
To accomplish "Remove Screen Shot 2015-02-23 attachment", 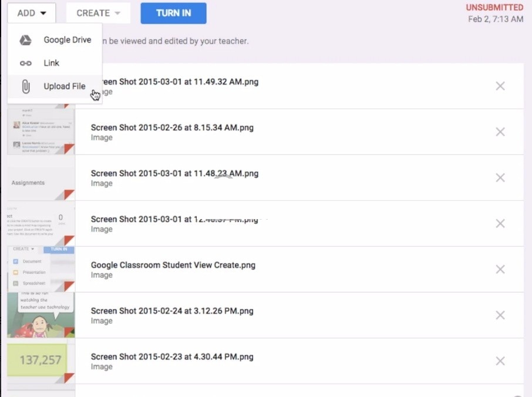I will [500, 361].
